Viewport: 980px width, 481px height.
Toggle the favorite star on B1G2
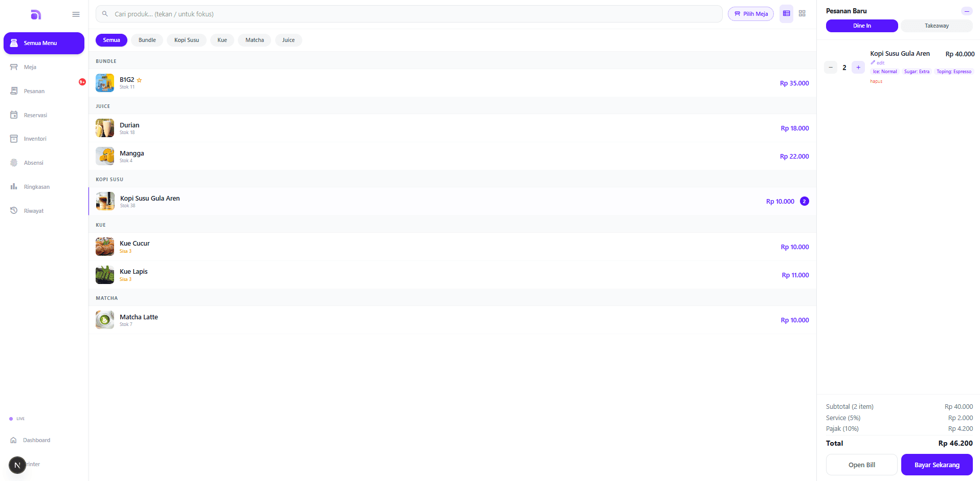139,80
